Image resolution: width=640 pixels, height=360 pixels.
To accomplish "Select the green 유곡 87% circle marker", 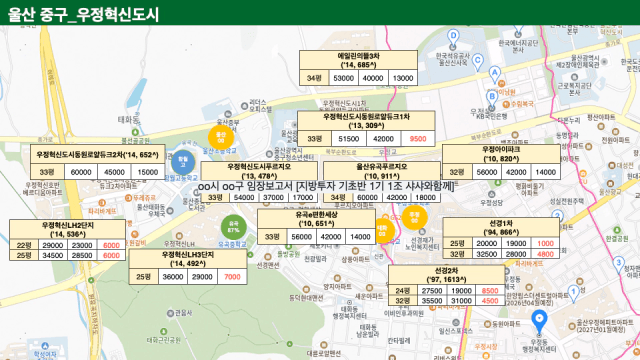I will 233,227.
